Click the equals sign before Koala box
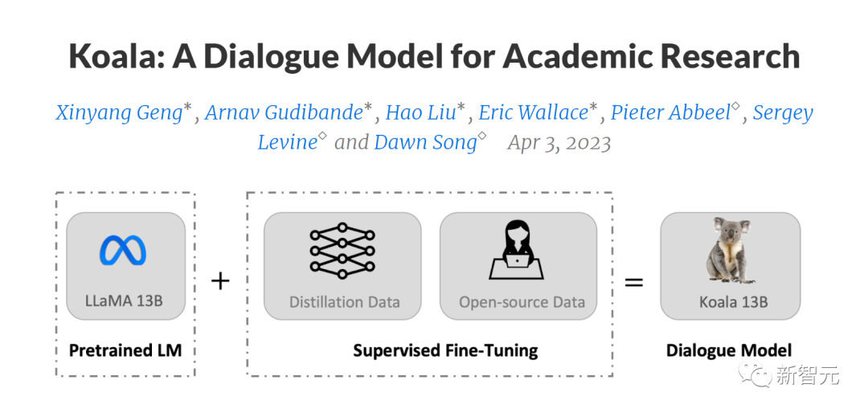The height and width of the screenshot is (413, 868). pyautogui.click(x=634, y=282)
